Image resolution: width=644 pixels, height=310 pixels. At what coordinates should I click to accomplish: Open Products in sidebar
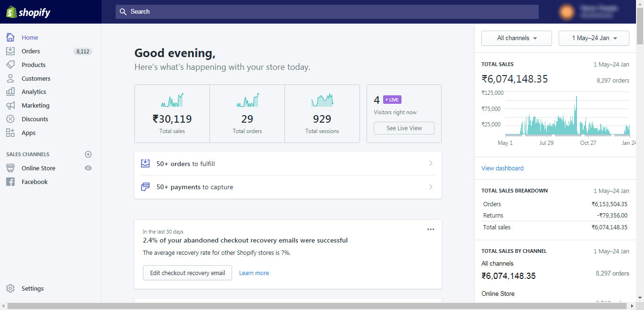[33, 65]
